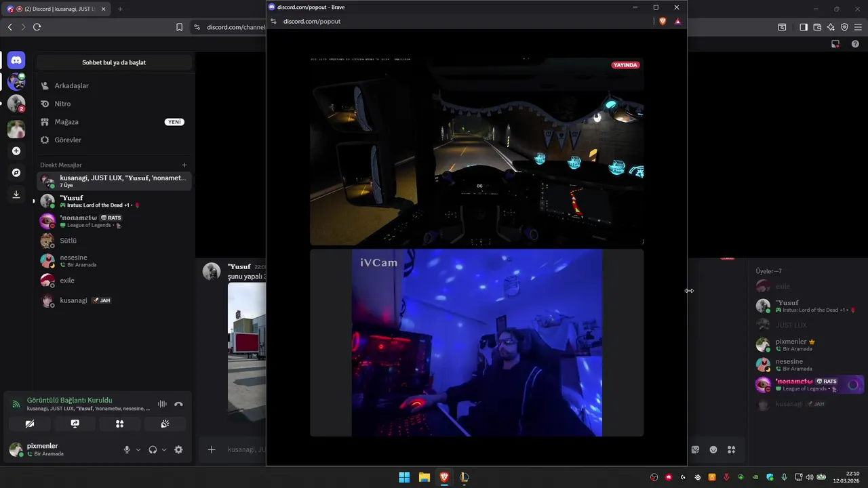Image resolution: width=868 pixels, height=488 pixels.
Task: Select member nesesine in Üyeler list
Action: pos(809,365)
